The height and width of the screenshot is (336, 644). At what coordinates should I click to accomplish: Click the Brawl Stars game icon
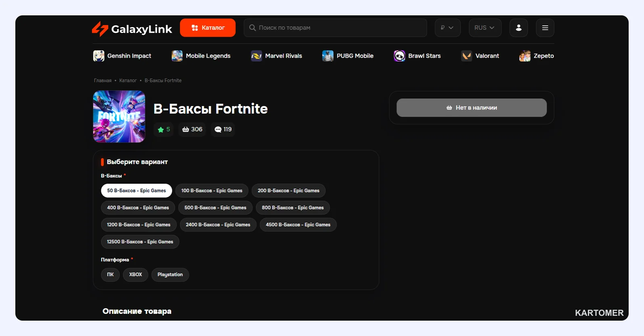pyautogui.click(x=399, y=56)
